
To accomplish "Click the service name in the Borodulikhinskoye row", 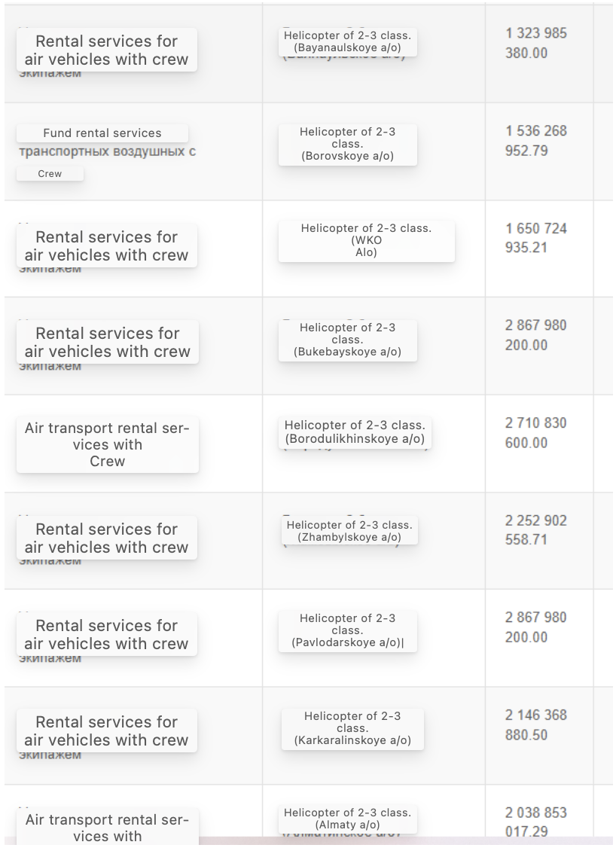I will [x=107, y=444].
